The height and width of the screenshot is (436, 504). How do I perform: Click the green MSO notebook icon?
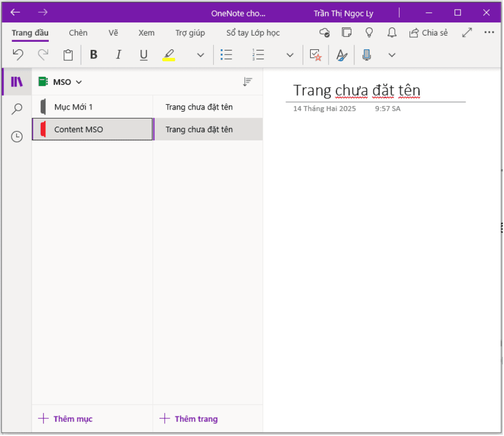coord(43,82)
